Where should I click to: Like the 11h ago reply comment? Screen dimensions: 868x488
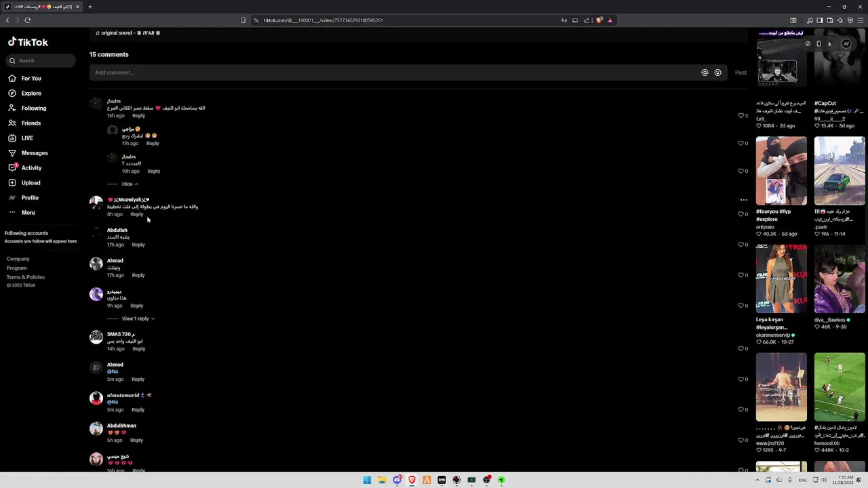pyautogui.click(x=741, y=143)
